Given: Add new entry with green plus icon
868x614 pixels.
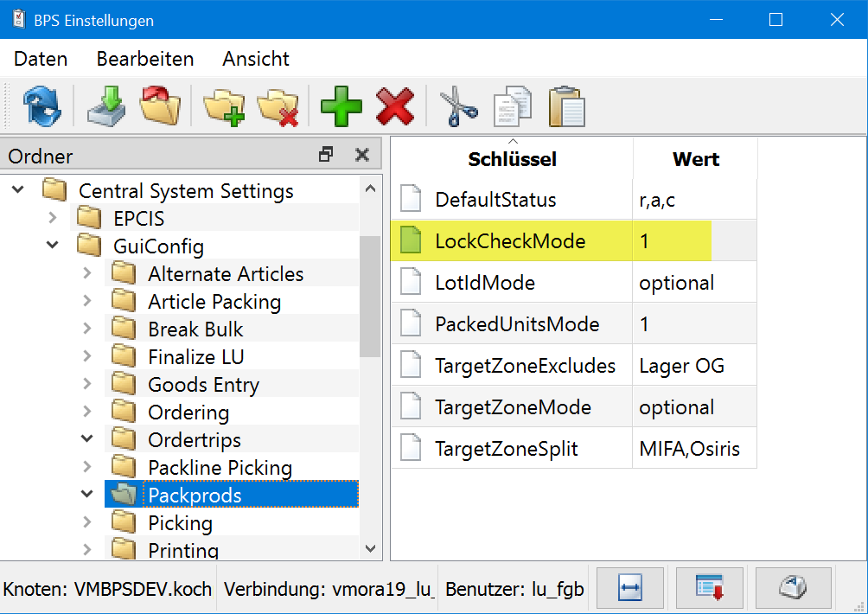Looking at the screenshot, I should tap(341, 107).
